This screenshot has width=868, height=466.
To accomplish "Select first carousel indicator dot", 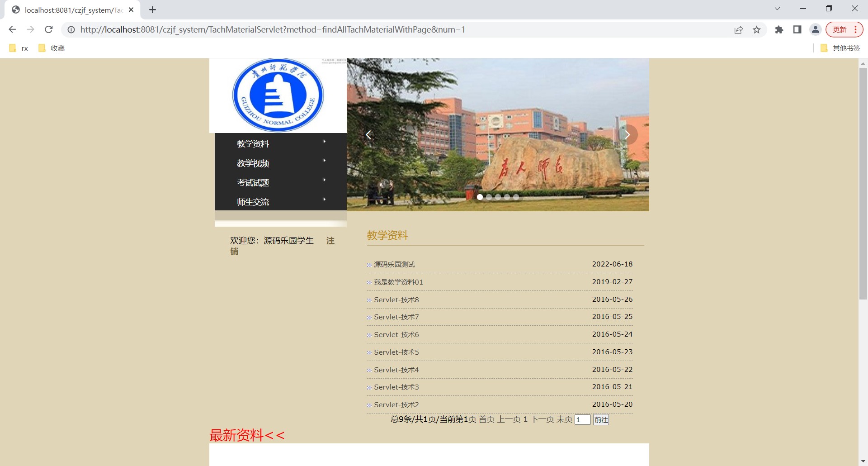I will (480, 197).
